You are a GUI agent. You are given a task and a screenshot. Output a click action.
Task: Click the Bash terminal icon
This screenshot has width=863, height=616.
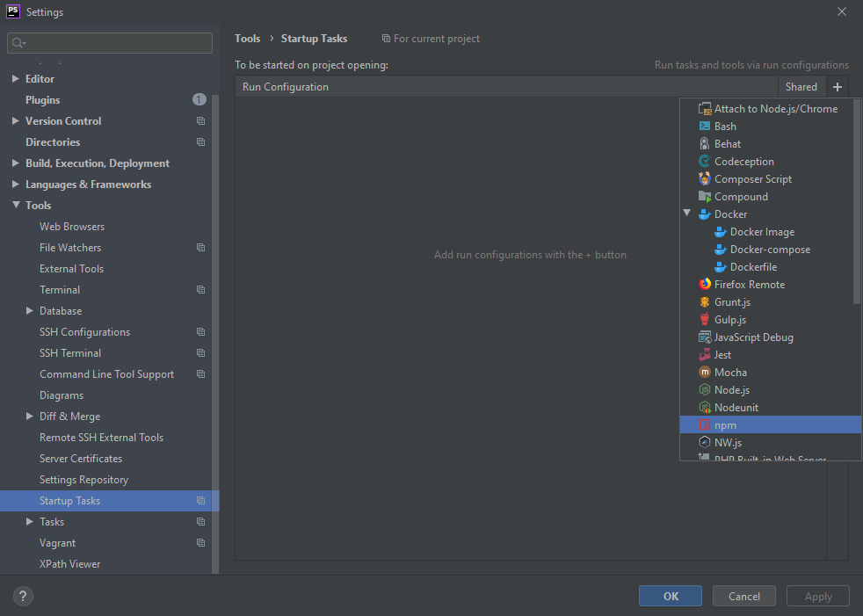click(705, 126)
